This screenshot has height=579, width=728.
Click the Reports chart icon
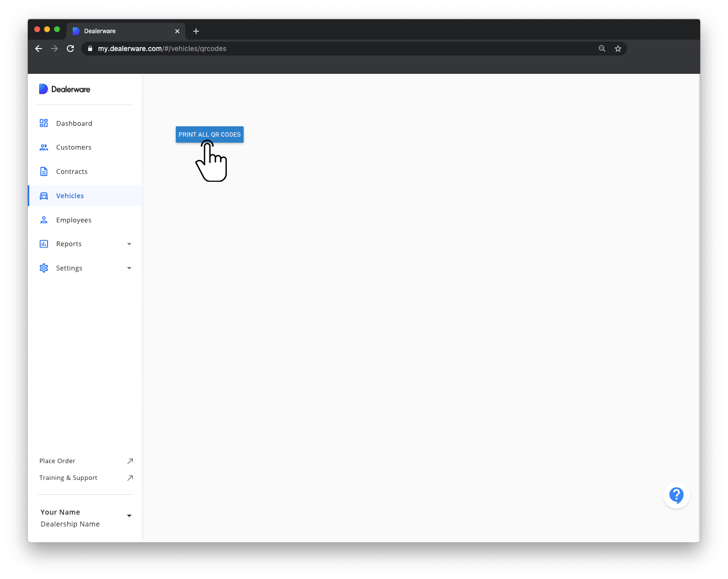click(x=44, y=244)
